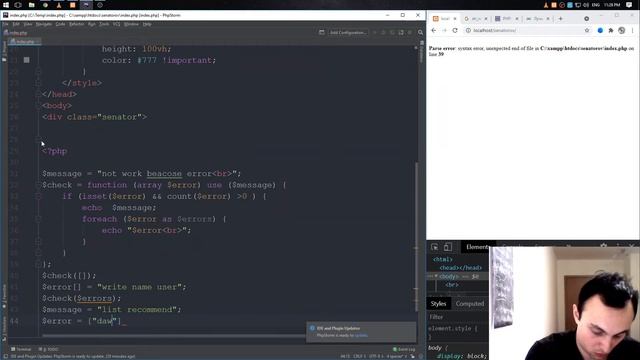640x360 pixels.
Task: Activate the DevTools inspect element tool
Action: [x=434, y=247]
